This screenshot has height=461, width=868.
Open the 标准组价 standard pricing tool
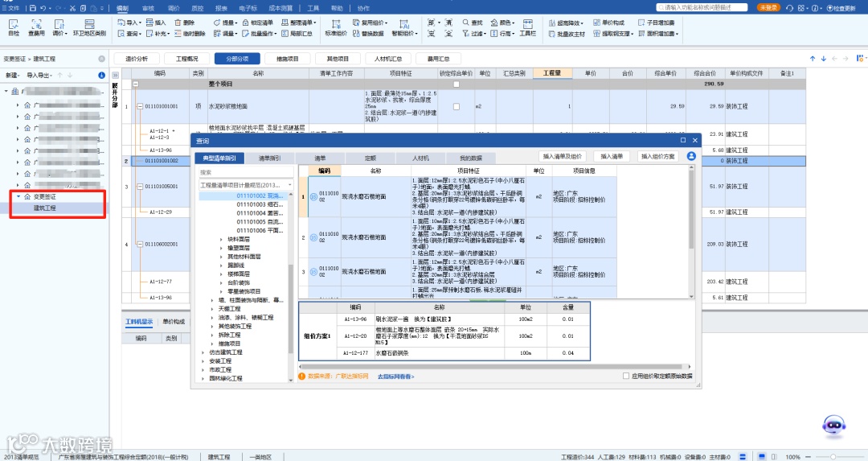(336, 27)
